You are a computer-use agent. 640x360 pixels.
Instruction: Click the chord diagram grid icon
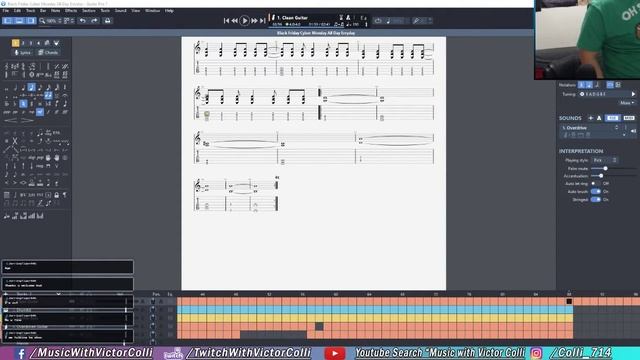pos(7,195)
